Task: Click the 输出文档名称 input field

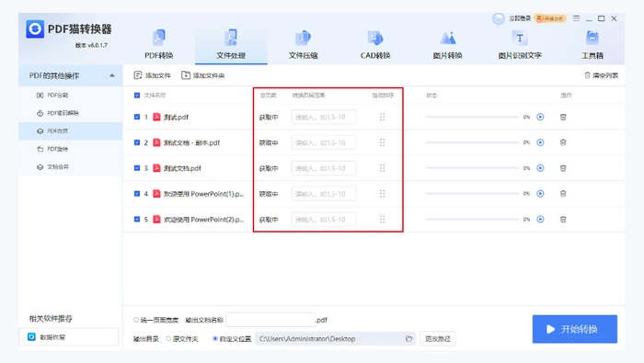Action: click(x=270, y=320)
